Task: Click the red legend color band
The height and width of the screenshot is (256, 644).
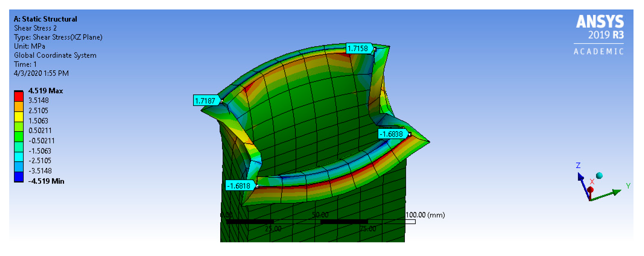Action: pyautogui.click(x=19, y=96)
